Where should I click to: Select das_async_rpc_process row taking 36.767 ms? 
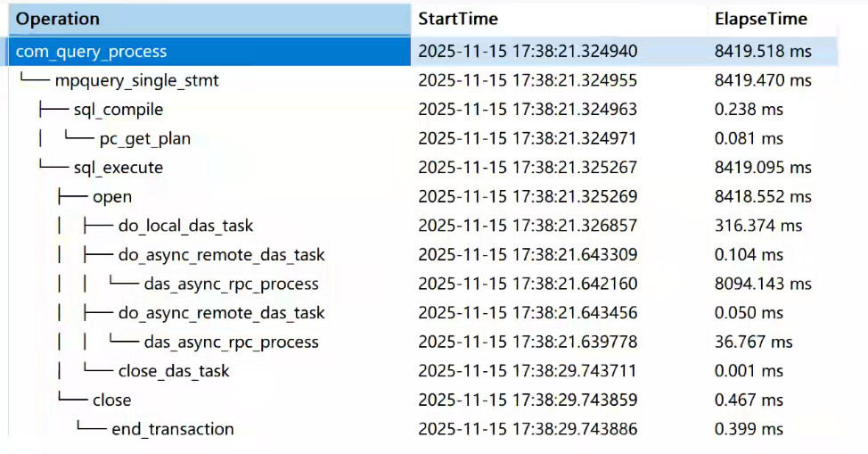coord(231,342)
